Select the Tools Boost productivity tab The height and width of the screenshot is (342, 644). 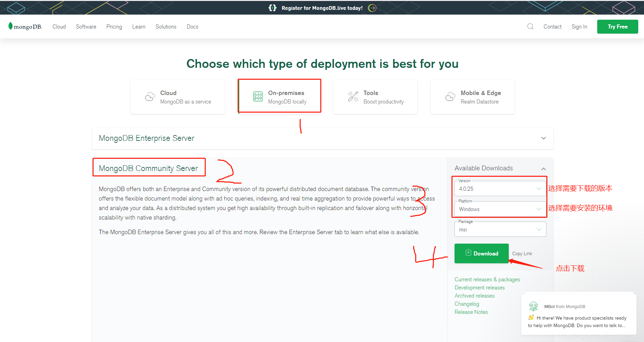coord(375,97)
